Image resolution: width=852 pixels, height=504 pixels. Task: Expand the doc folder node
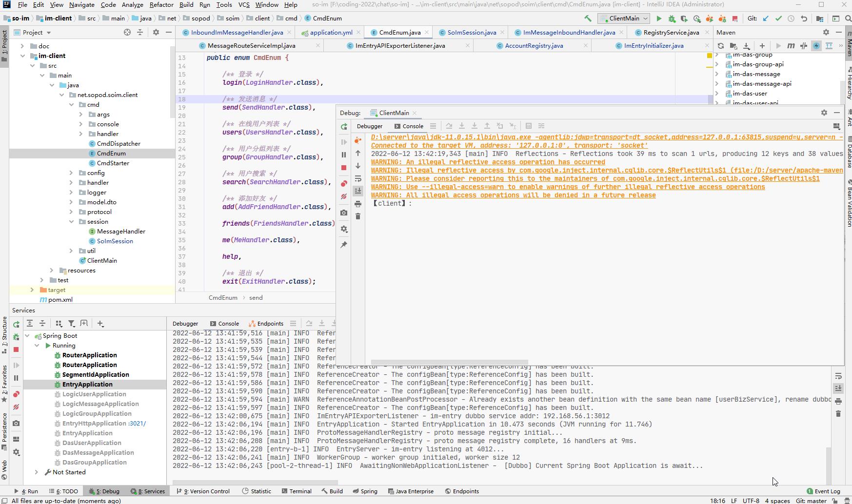point(22,46)
